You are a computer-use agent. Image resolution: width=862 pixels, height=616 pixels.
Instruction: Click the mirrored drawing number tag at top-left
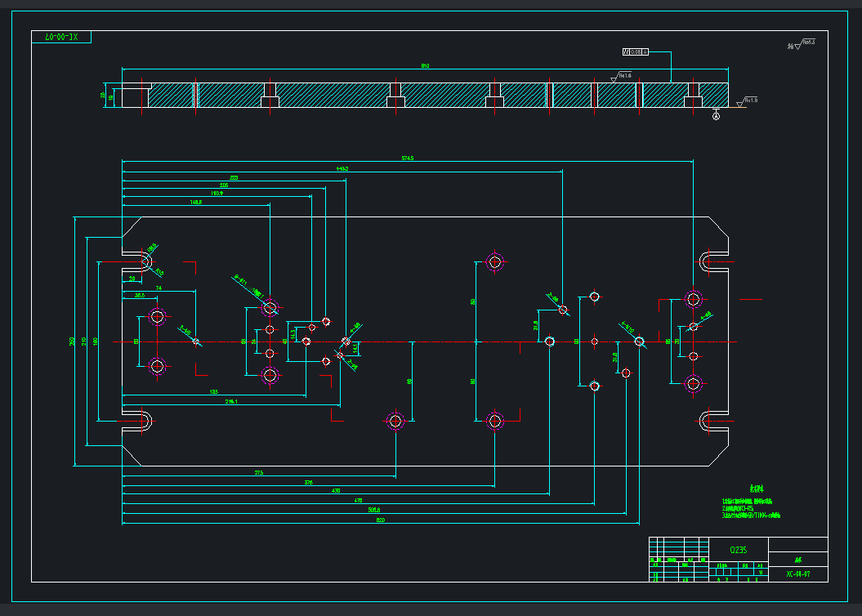61,37
